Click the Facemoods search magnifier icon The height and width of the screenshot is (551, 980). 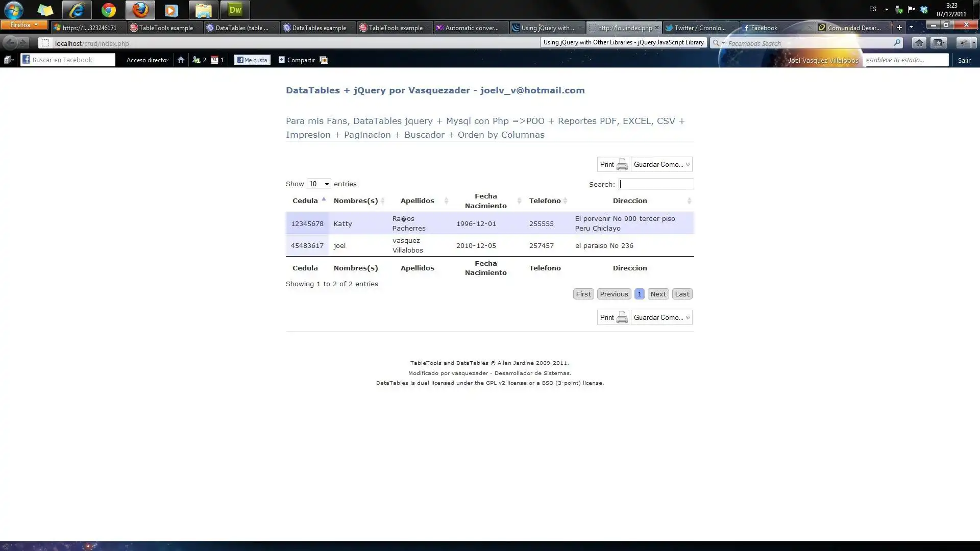[x=897, y=43]
